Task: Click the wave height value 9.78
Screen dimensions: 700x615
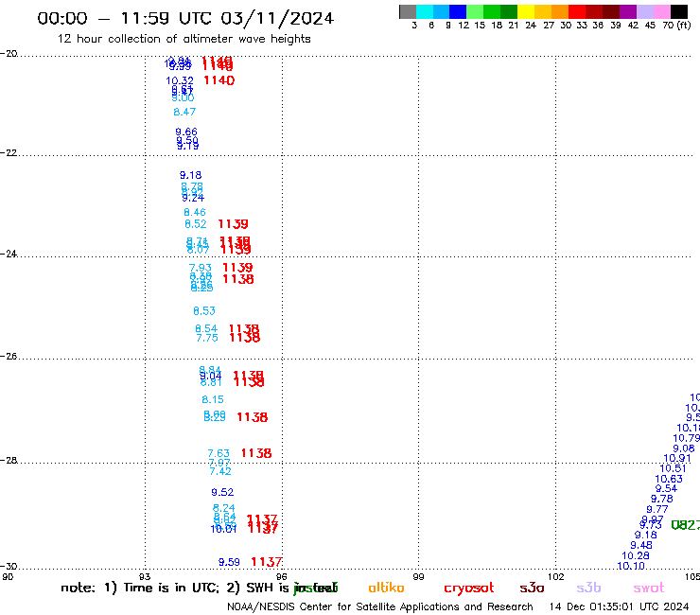Action: point(661,499)
